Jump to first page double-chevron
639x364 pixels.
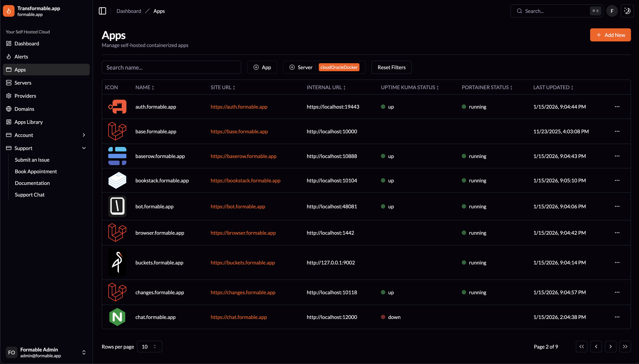(x=581, y=347)
